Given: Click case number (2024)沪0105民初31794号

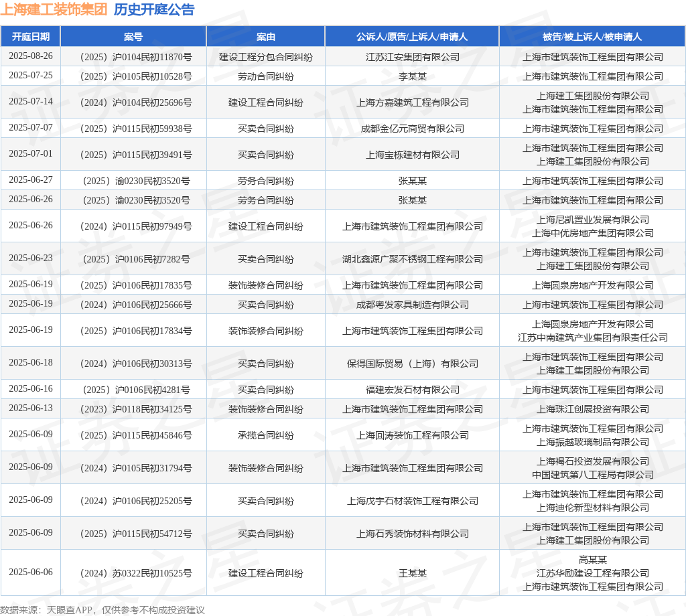Looking at the screenshot, I should coord(136,468).
